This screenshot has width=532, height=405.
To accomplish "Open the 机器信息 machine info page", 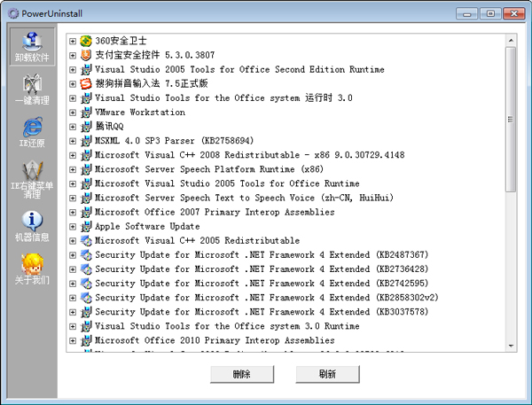I will pos(32,226).
